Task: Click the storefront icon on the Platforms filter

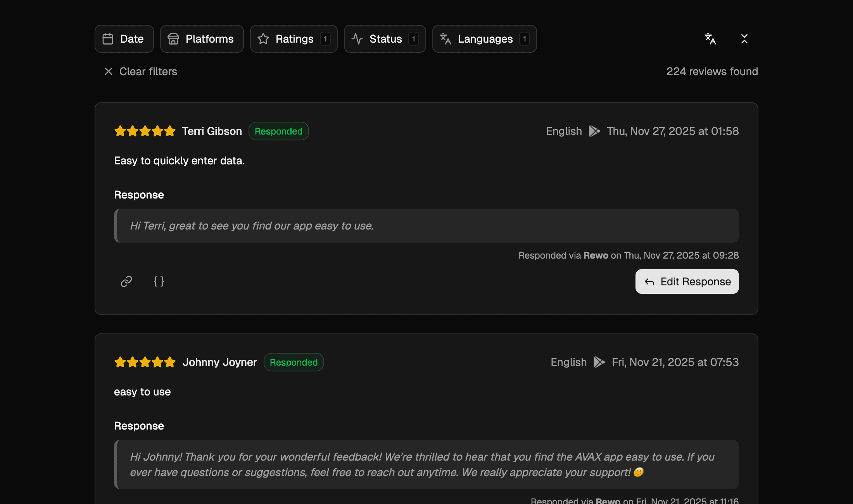Action: 173,39
